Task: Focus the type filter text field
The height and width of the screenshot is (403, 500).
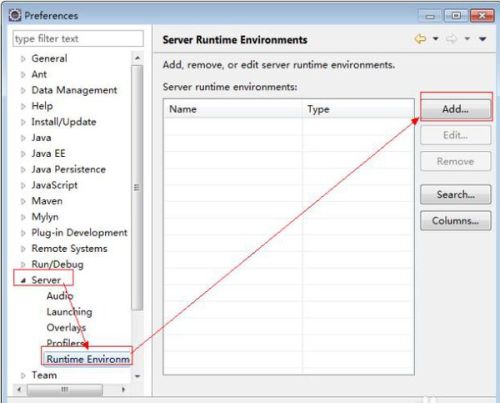Action: click(x=78, y=39)
